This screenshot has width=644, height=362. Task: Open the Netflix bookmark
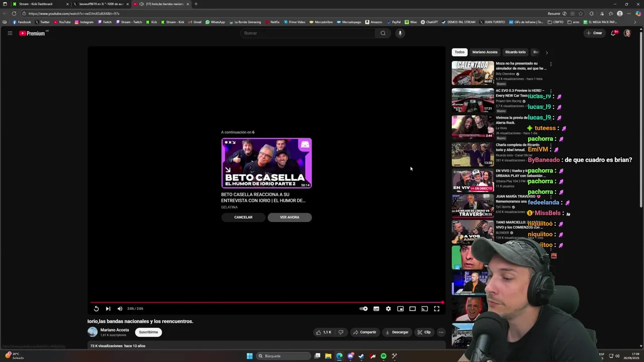[x=272, y=22]
